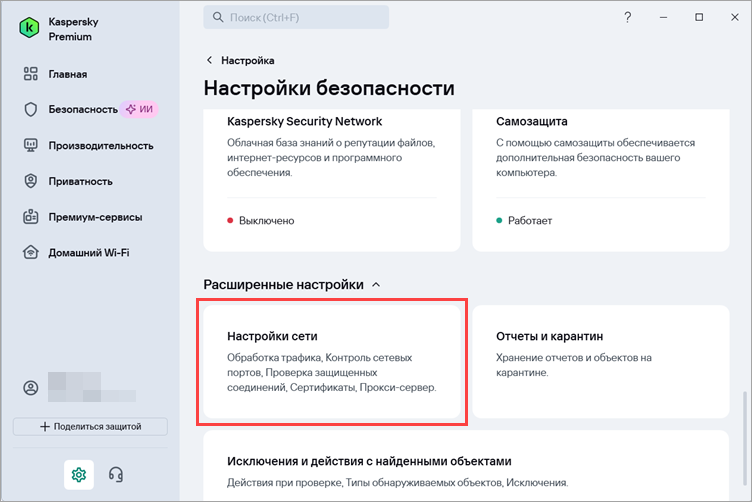Click the Безопасность shield icon
The width and height of the screenshot is (752, 502).
(31, 109)
